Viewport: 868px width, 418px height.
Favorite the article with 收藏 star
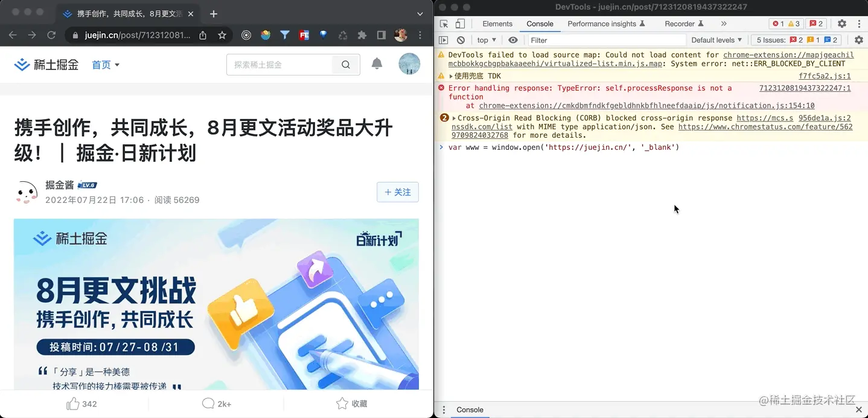pos(351,404)
